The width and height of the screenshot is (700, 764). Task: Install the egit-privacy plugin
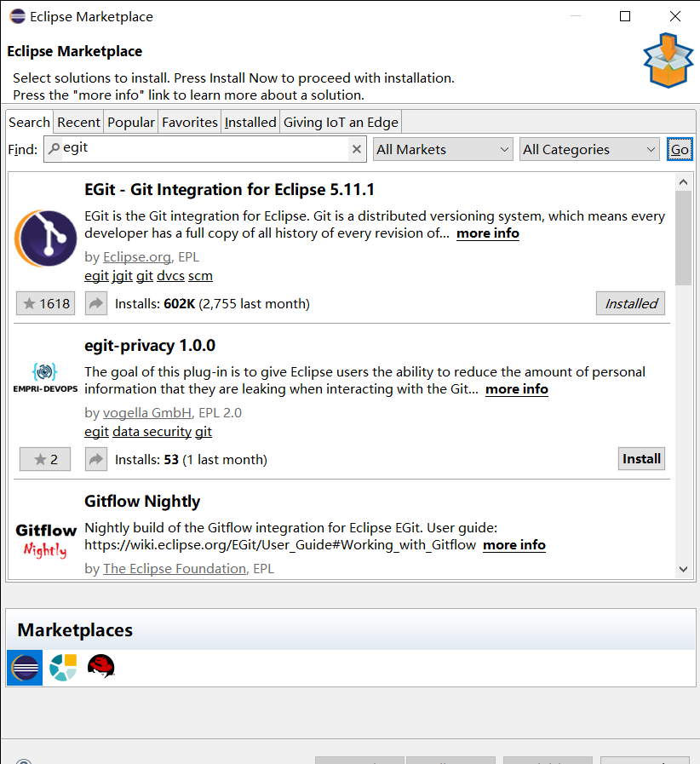coord(641,458)
